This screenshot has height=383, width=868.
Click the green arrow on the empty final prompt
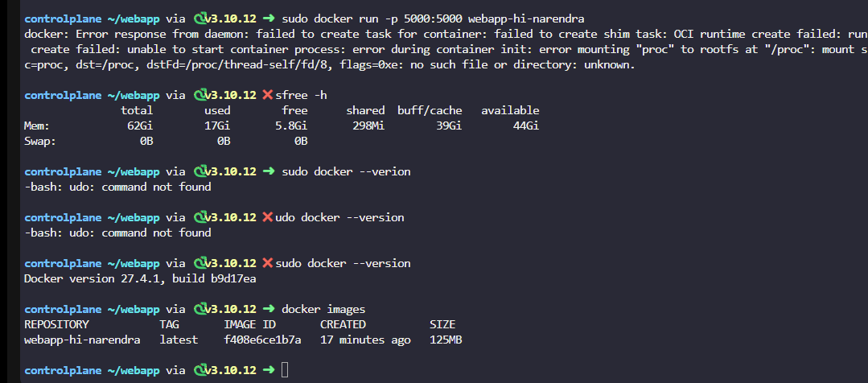(x=269, y=370)
